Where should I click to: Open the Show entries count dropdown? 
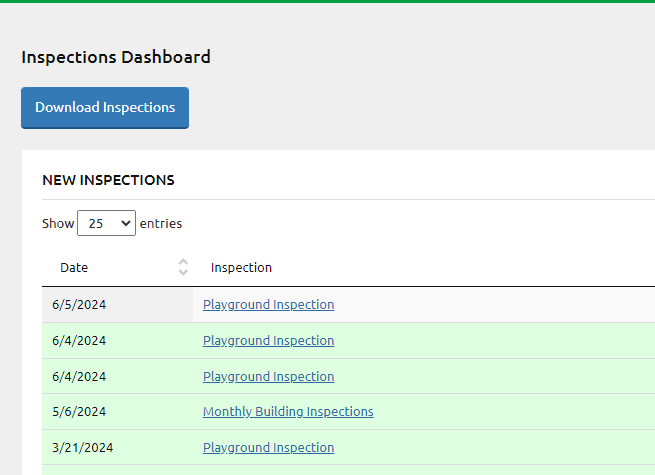107,223
